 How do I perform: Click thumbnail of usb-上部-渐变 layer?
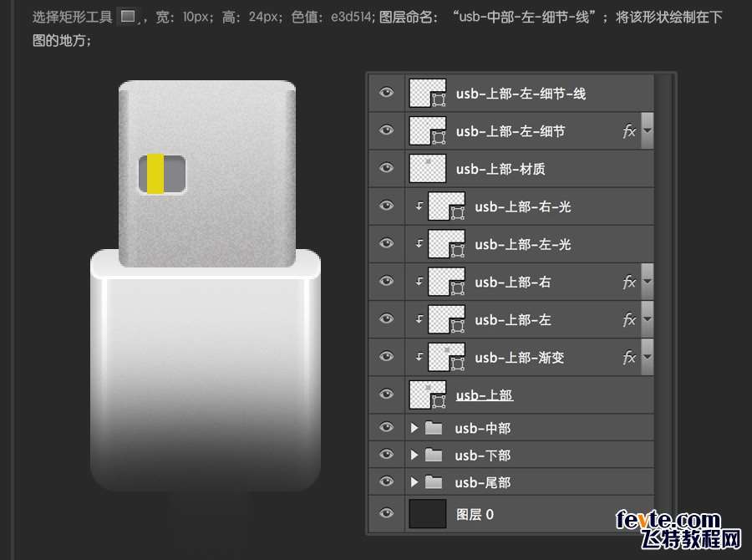[446, 357]
